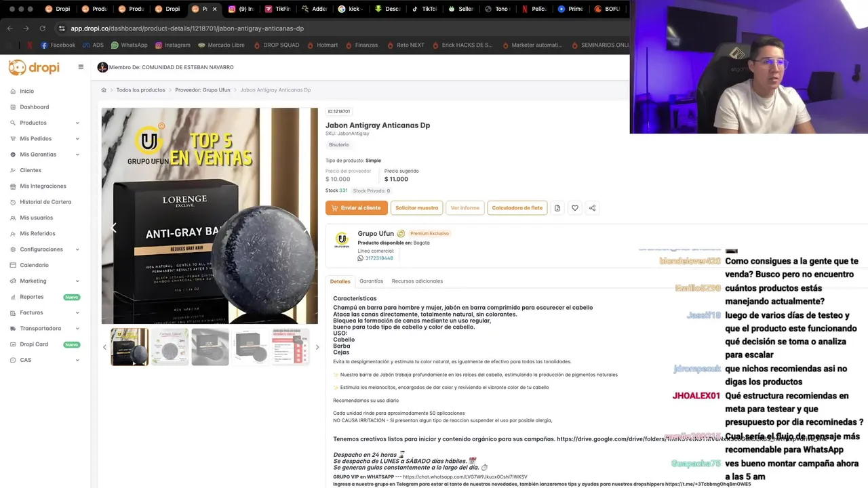The height and width of the screenshot is (488, 868).
Task: Go back in the browser
Action: 9,28
